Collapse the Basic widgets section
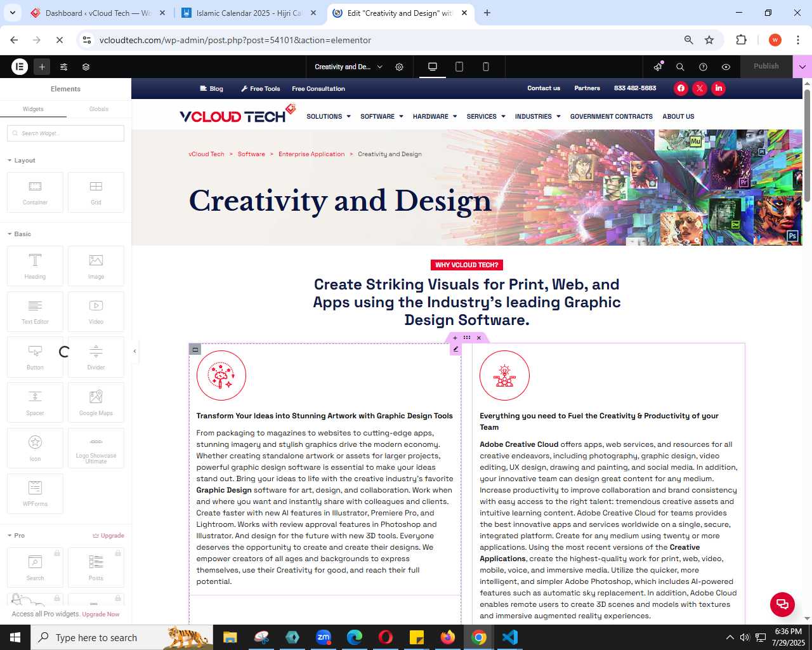Viewport: 812px width, 650px height. [x=19, y=234]
